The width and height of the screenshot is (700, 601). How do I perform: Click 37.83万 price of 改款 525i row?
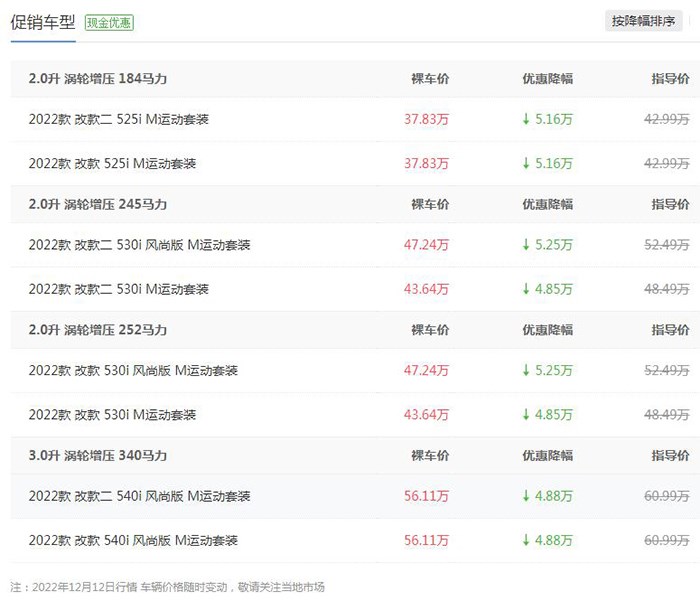(x=426, y=163)
